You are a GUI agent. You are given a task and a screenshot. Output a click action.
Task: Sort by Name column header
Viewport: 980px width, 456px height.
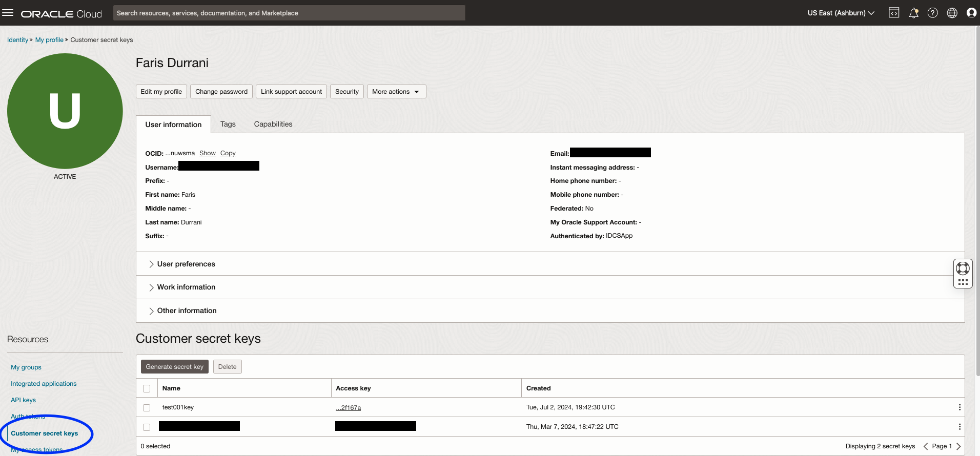pyautogui.click(x=171, y=388)
